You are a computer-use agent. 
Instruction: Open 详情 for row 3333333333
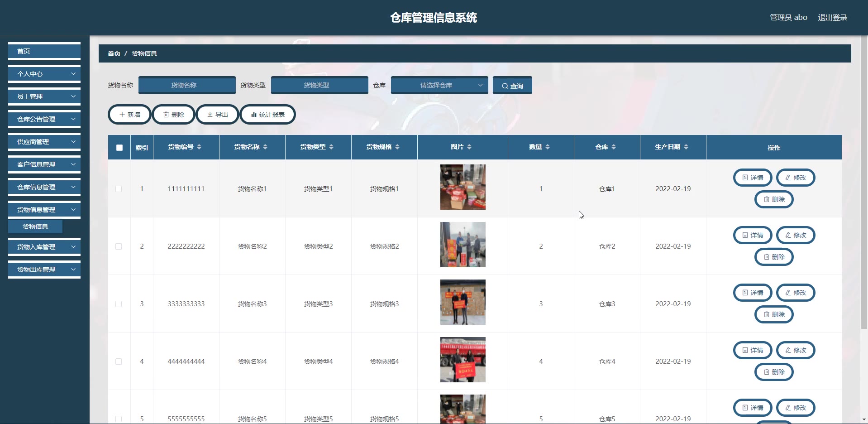[x=753, y=293]
